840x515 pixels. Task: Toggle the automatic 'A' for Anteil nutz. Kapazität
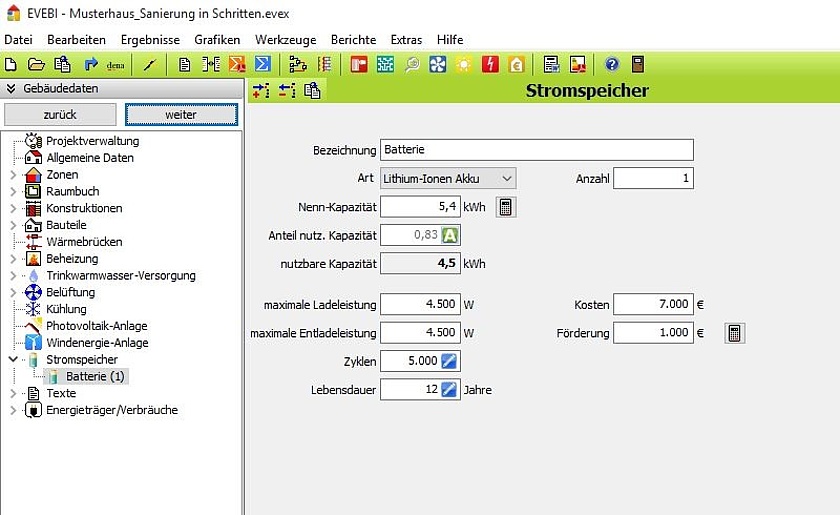(x=450, y=236)
